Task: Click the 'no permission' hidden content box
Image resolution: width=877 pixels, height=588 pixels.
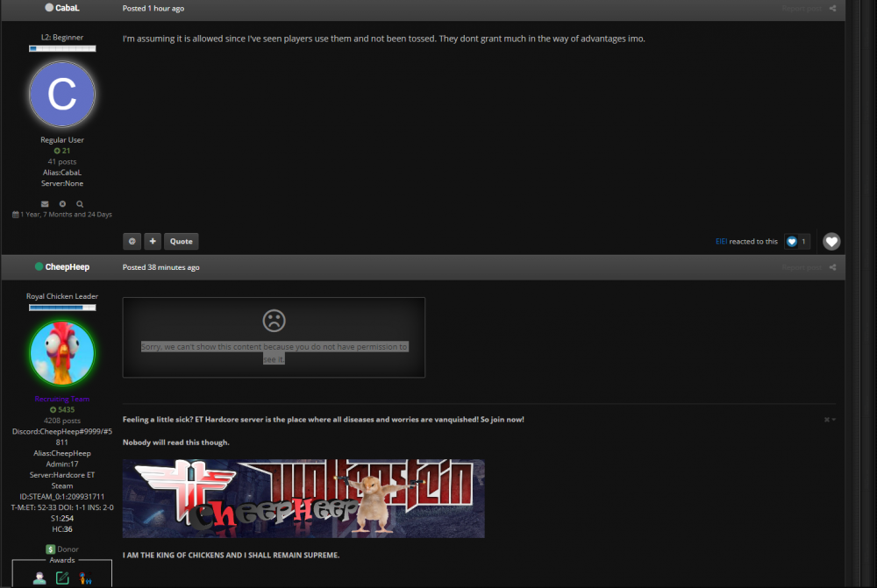Action: pyautogui.click(x=274, y=337)
